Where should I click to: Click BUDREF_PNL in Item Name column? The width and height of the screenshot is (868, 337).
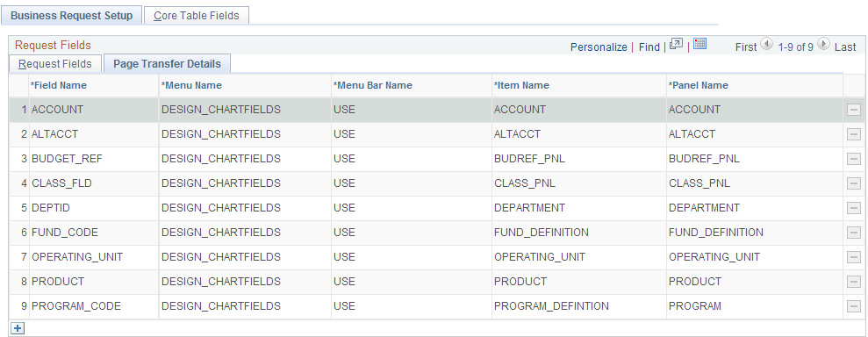pos(529,159)
